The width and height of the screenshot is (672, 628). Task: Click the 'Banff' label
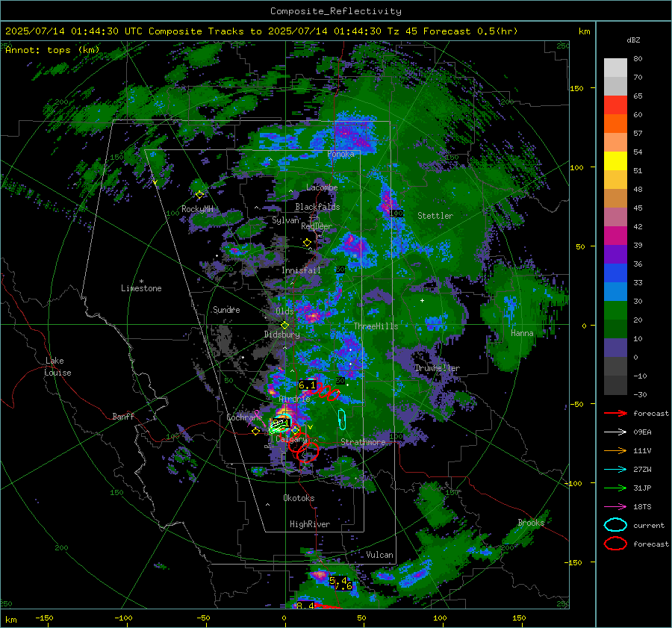click(x=123, y=416)
